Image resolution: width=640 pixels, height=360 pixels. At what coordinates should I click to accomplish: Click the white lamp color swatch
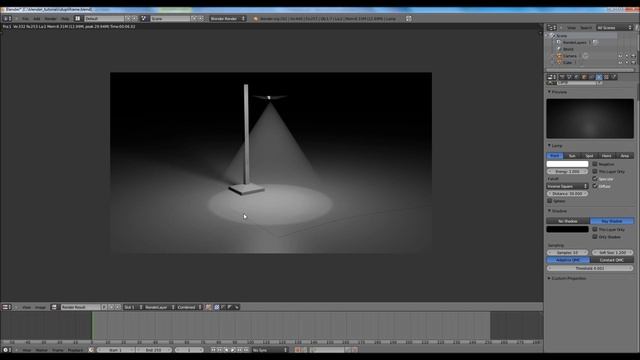(x=567, y=164)
